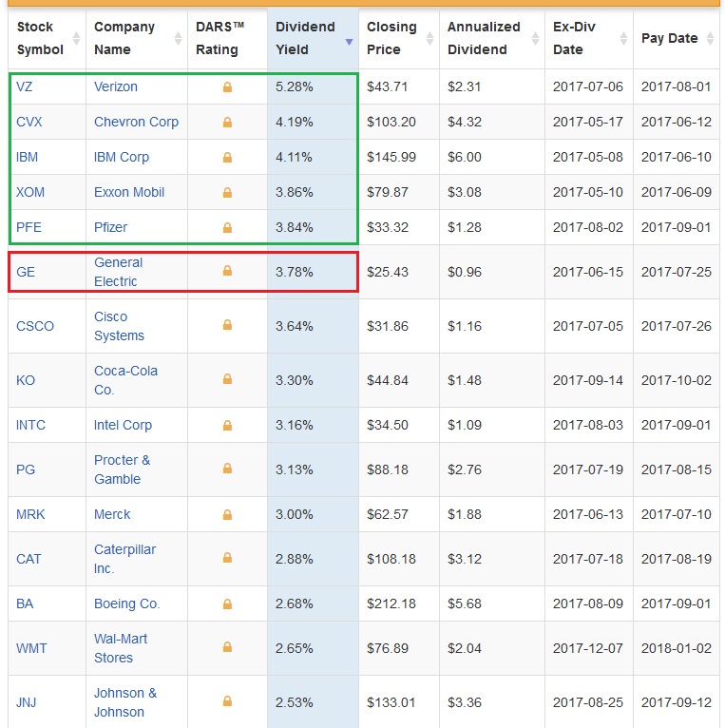
Task: Click the DARS lock icon for General Electric
Action: coord(227,271)
